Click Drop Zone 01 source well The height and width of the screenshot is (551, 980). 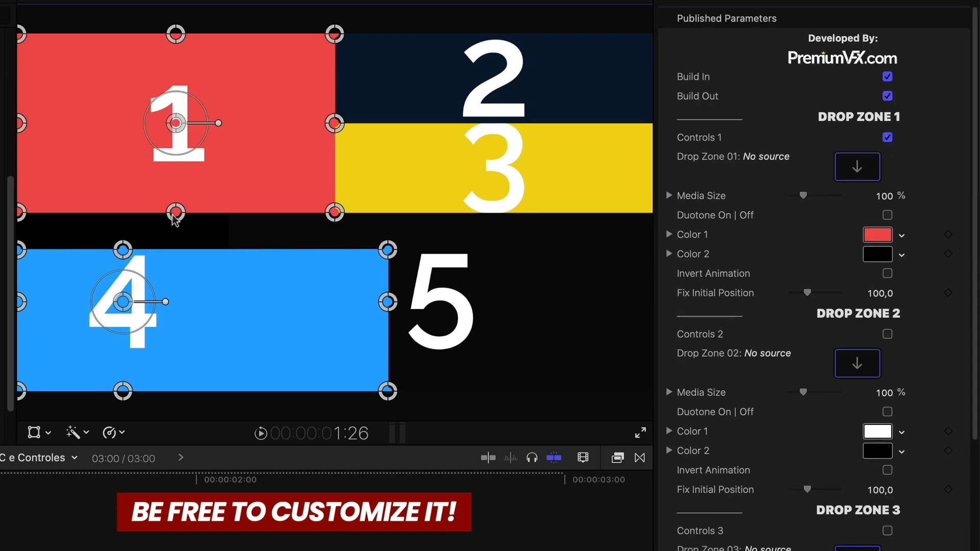coord(857,166)
